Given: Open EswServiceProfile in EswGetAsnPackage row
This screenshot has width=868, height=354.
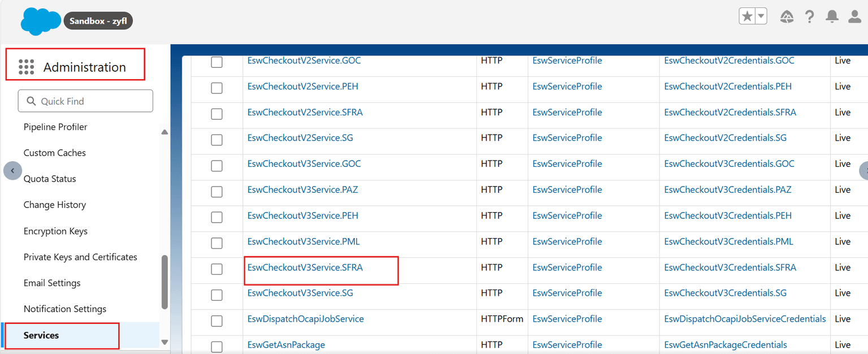Looking at the screenshot, I should pyautogui.click(x=567, y=345).
